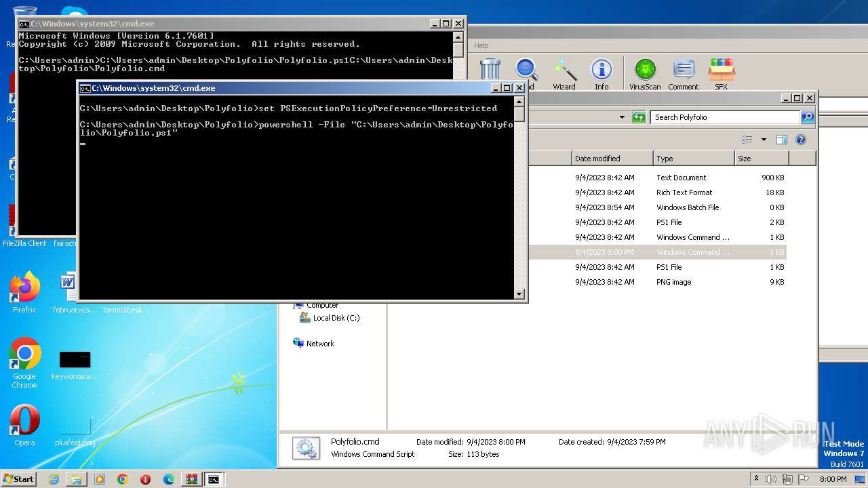Select Local Disk (C:) in navigation tree
The height and width of the screenshot is (488, 868).
point(330,318)
